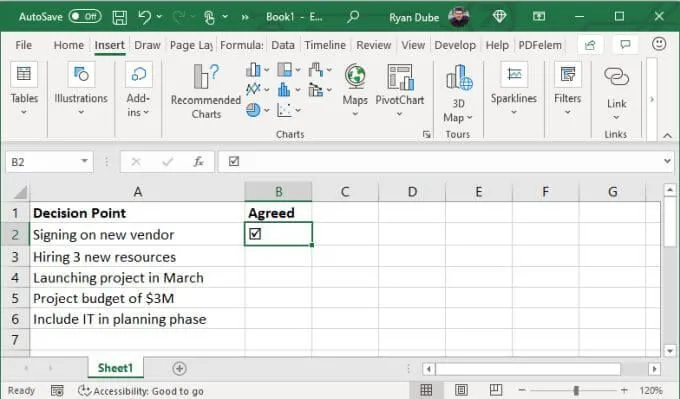Viewport: 680px width, 399px height.
Task: Select the Sheet1 tab
Action: click(x=115, y=368)
